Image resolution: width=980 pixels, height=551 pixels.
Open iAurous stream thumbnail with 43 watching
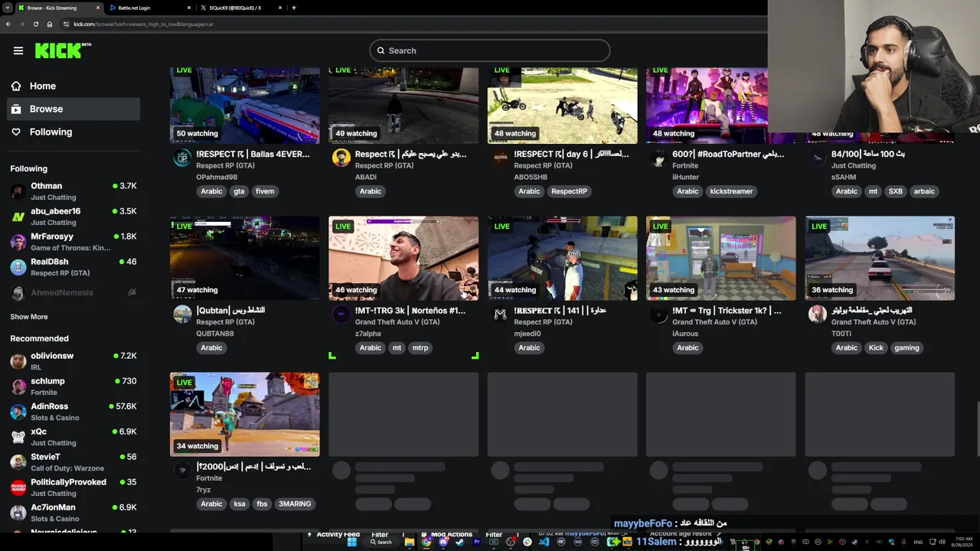click(720, 258)
